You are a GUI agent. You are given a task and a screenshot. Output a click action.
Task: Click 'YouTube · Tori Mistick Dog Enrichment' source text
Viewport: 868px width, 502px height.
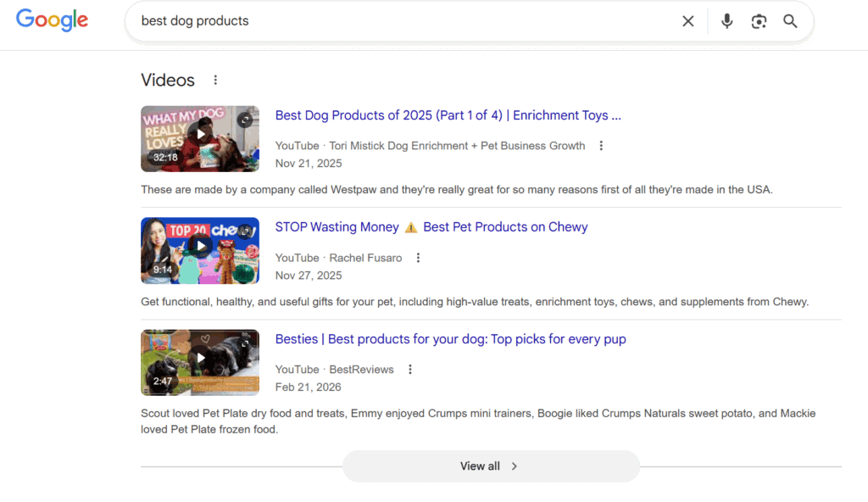pyautogui.click(x=430, y=146)
